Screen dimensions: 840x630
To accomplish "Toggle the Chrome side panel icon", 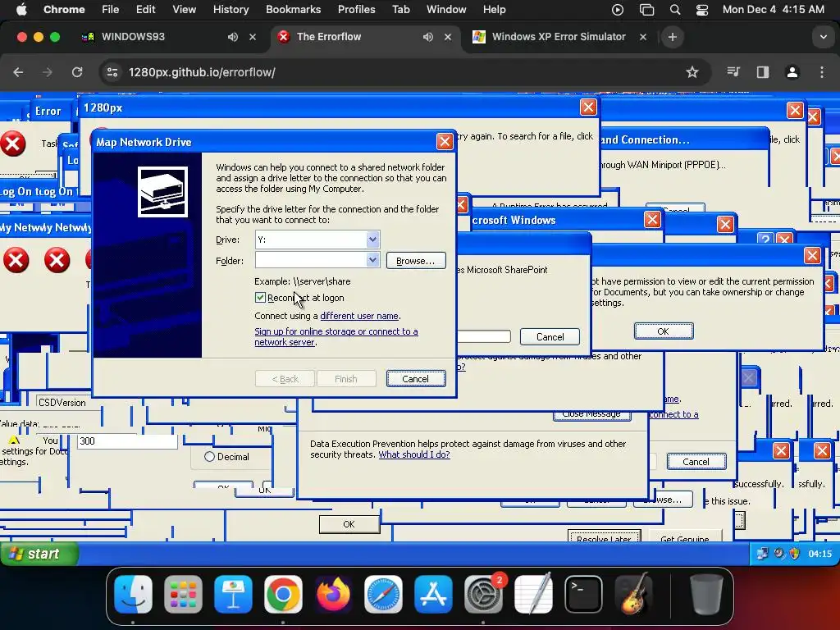I will pos(762,72).
